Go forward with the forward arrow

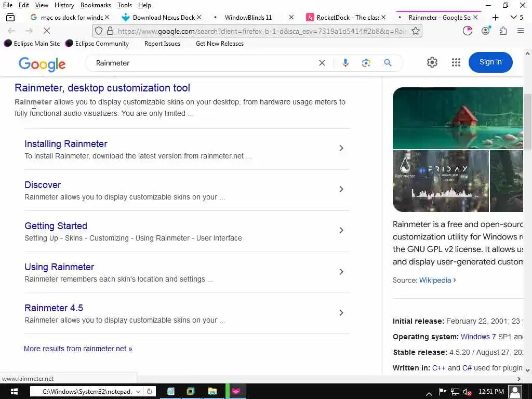(x=29, y=31)
